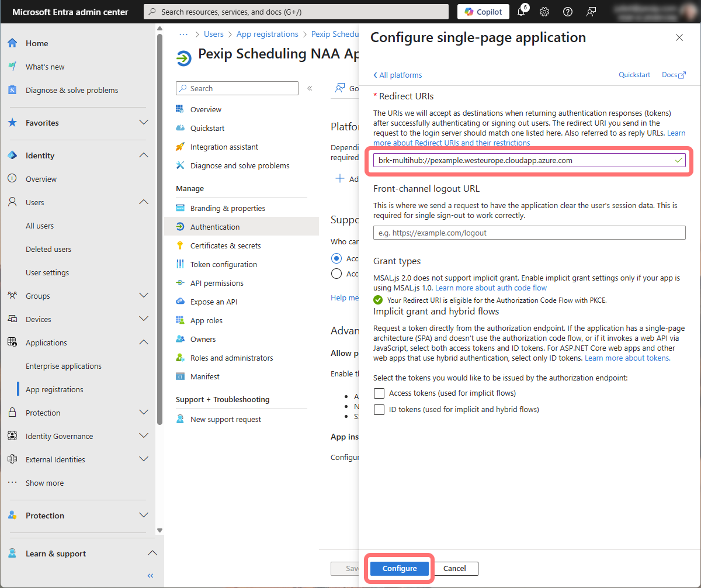The image size is (701, 588).
Task: Expand the Favorites section
Action: [x=144, y=123]
